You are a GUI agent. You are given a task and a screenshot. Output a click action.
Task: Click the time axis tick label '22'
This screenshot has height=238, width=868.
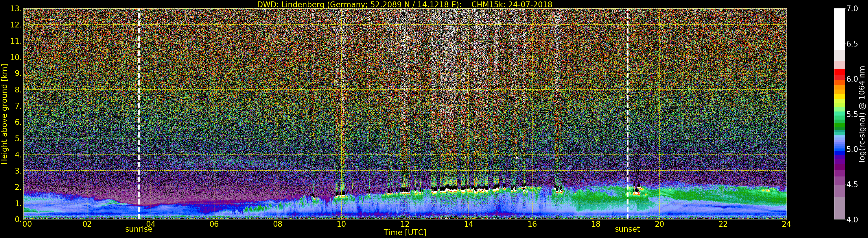723,224
